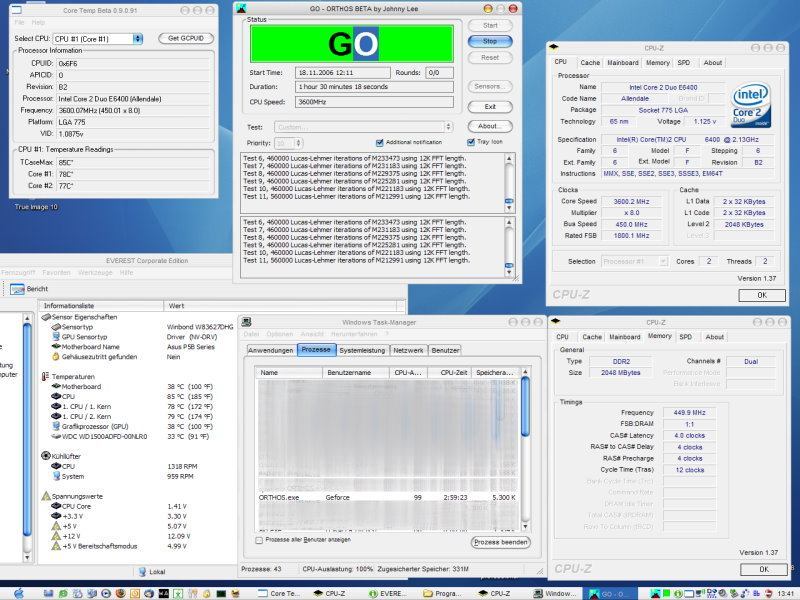Click the Intel Core 2 Duo logo
Image resolution: width=800 pixels, height=600 pixels.
coord(751,107)
